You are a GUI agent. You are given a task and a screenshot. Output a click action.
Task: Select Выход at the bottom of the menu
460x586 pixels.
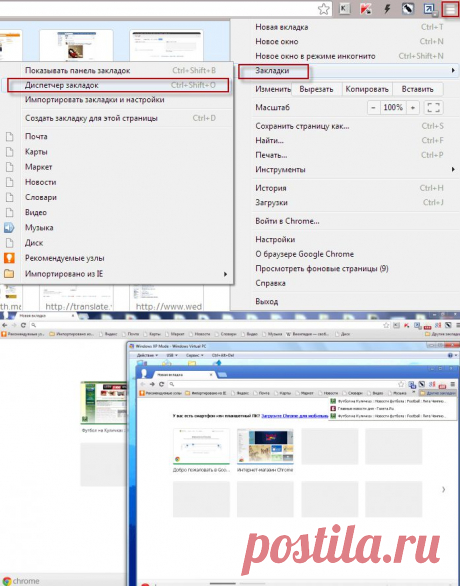coord(266,301)
